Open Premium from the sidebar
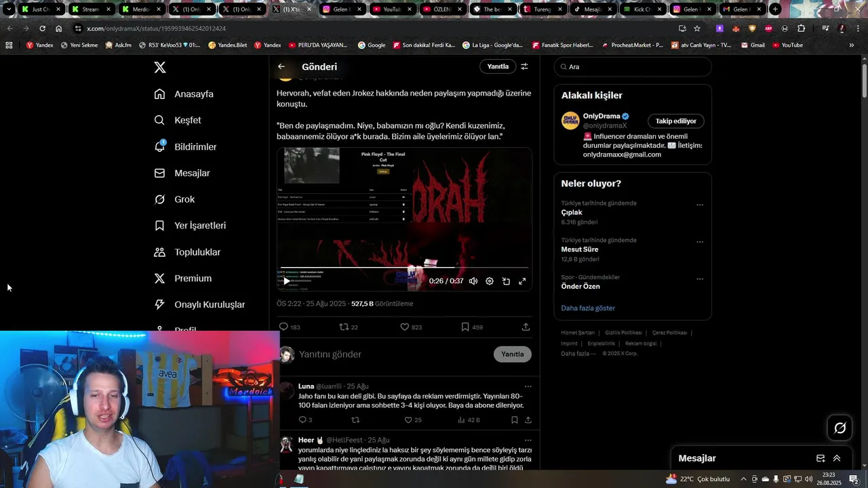 point(183,279)
